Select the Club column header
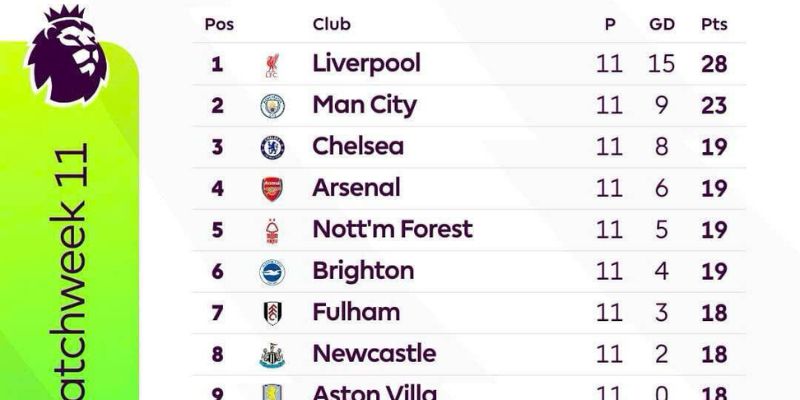This screenshot has width=800, height=400. click(x=332, y=24)
